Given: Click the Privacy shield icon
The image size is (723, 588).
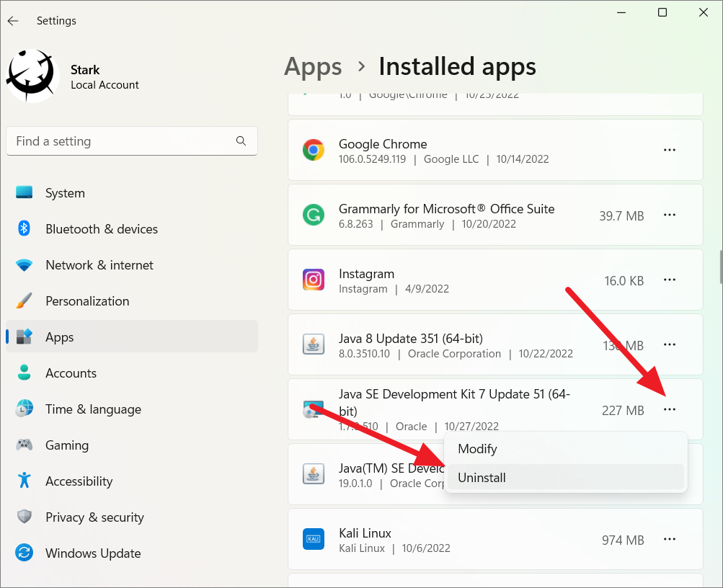Looking at the screenshot, I should tap(24, 517).
